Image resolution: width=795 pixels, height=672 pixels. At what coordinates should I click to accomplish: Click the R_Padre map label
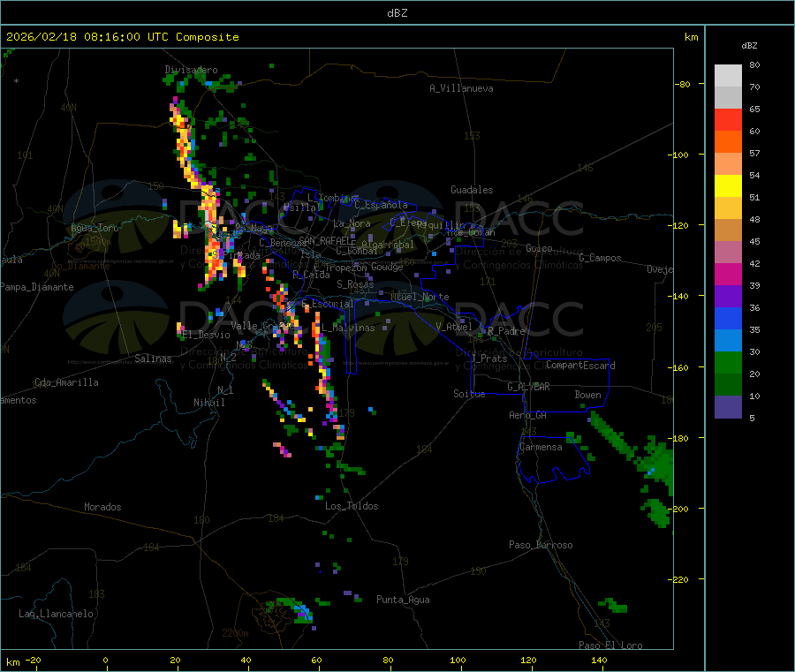click(506, 331)
